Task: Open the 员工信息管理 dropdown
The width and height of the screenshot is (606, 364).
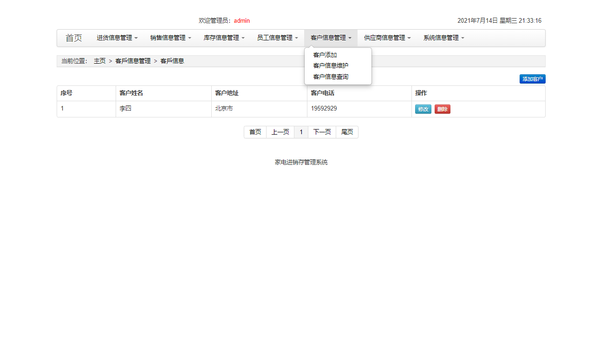Action: coord(277,38)
